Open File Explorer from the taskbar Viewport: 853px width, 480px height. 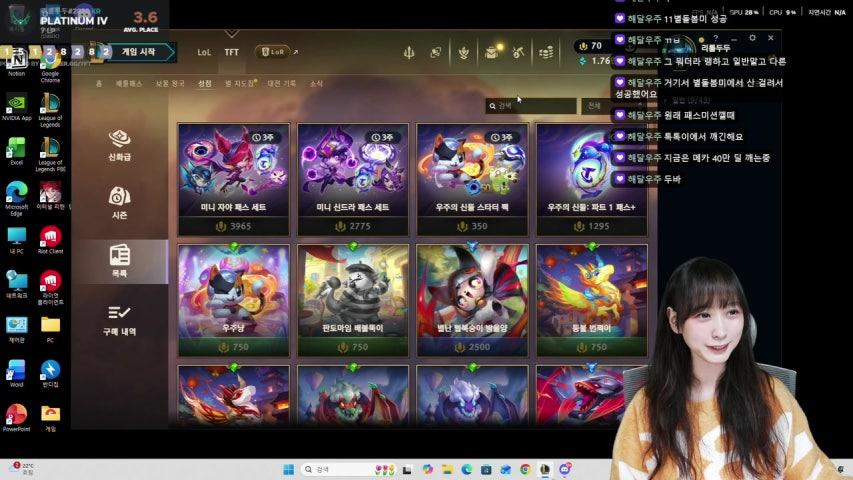coord(447,469)
